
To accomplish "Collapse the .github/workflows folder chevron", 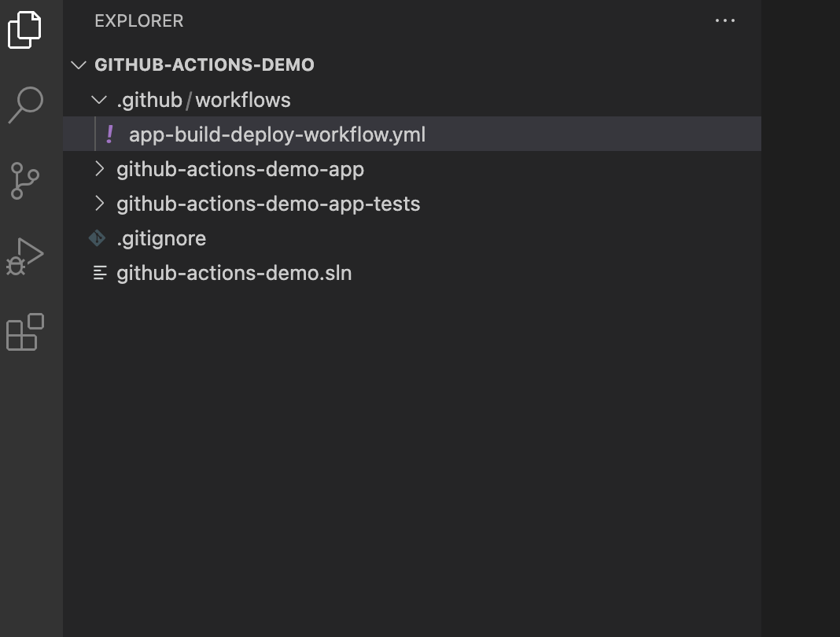I will pyautogui.click(x=99, y=100).
